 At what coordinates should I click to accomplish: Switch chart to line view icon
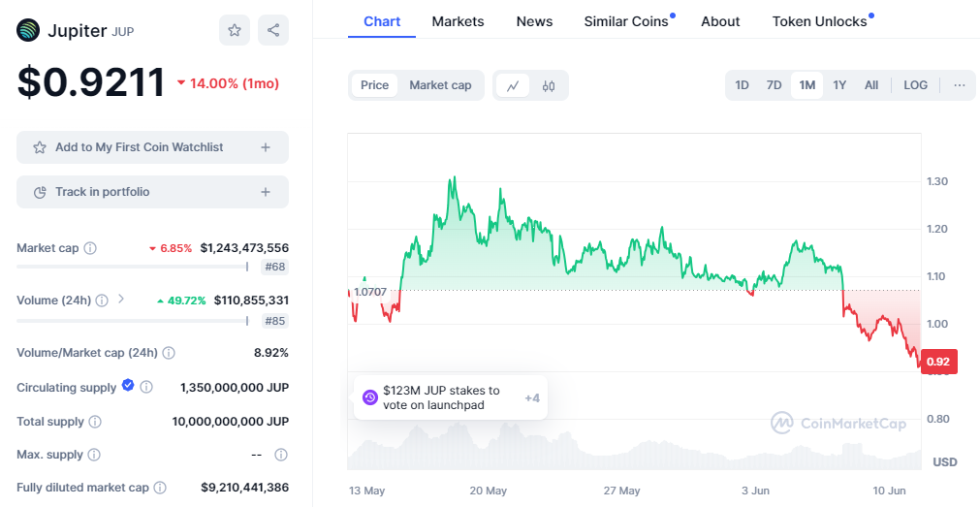(513, 85)
